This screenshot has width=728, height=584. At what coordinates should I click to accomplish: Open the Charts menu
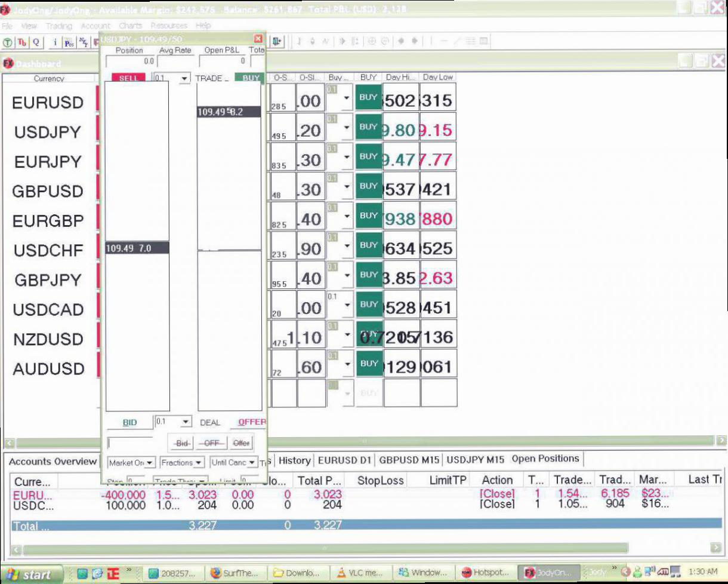pyautogui.click(x=130, y=26)
